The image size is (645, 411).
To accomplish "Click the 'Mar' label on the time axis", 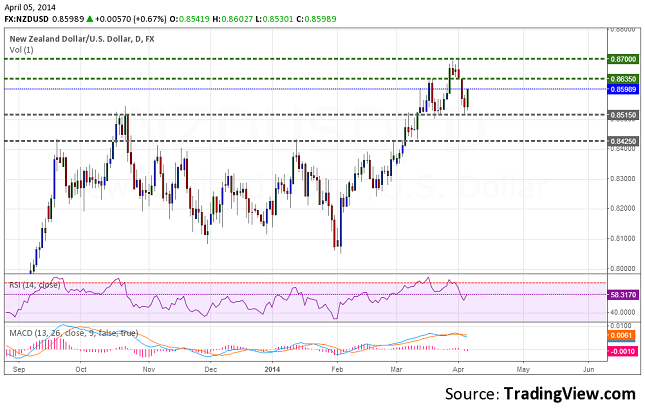I will (x=396, y=369).
